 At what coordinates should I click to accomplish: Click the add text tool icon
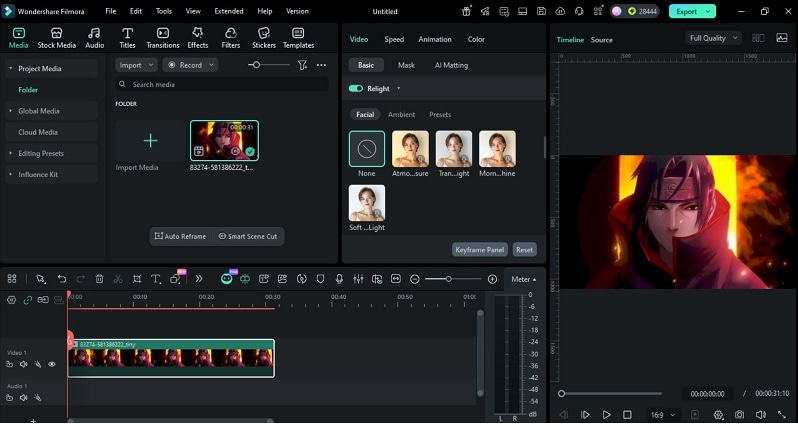156,278
